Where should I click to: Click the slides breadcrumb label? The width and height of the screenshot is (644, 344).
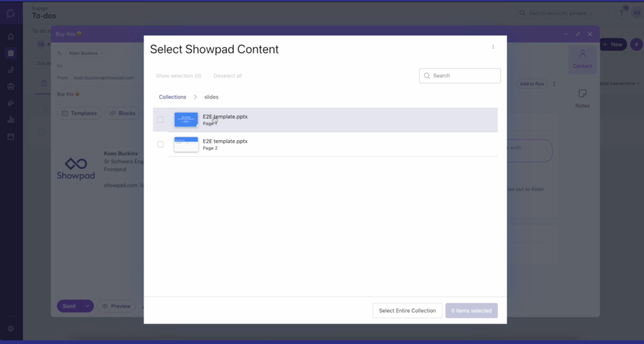click(211, 97)
